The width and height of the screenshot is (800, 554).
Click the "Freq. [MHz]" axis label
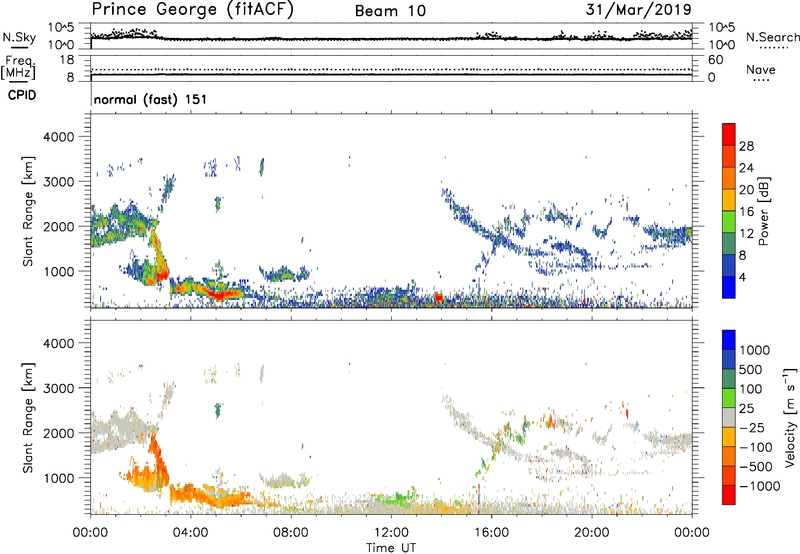(x=18, y=68)
